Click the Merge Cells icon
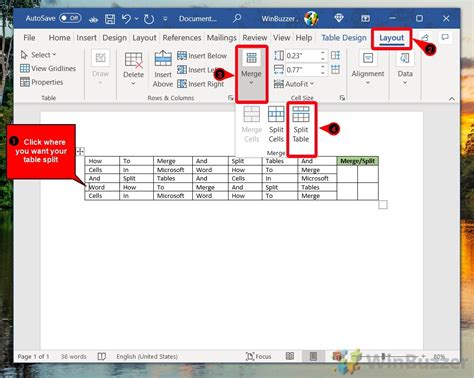474x378 pixels. coord(252,124)
